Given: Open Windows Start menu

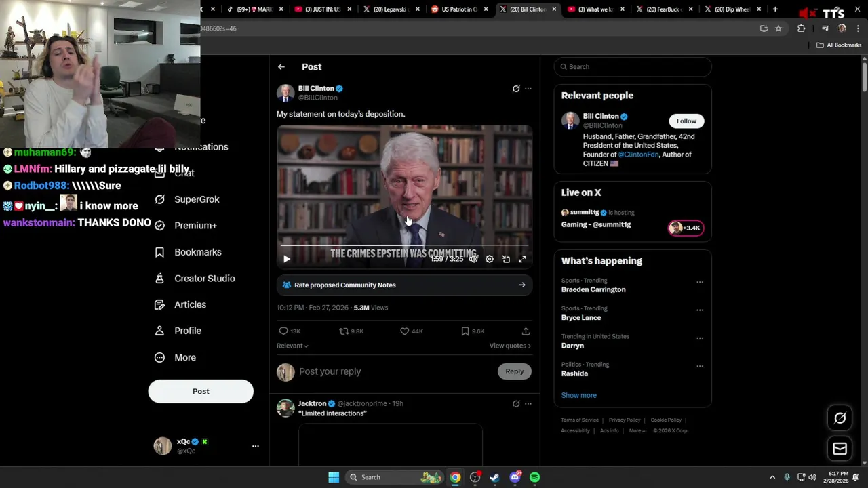Looking at the screenshot, I should [334, 477].
